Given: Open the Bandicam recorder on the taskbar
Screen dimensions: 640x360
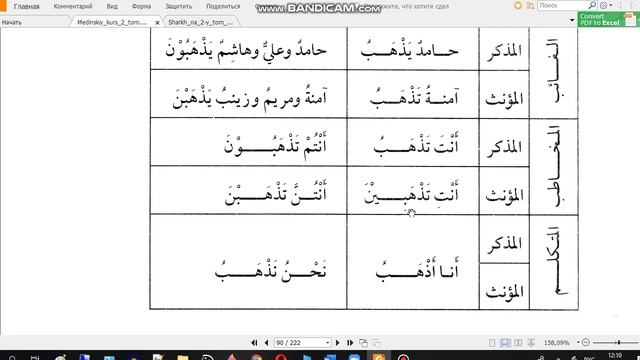Looking at the screenshot, I should 403,358.
